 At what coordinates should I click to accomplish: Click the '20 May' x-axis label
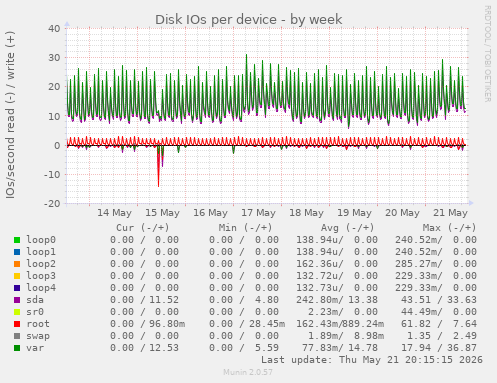(402, 213)
